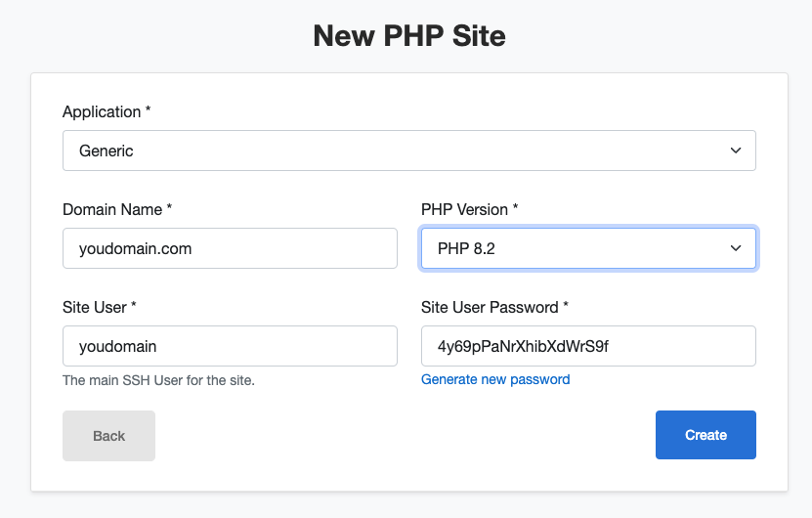This screenshot has width=812, height=518.
Task: Click the PHP Version field label
Action: point(464,210)
